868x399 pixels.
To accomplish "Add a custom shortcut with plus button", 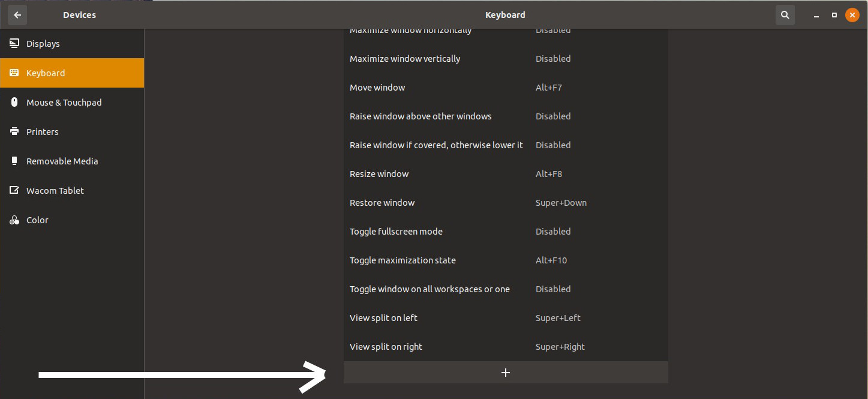I will [505, 373].
